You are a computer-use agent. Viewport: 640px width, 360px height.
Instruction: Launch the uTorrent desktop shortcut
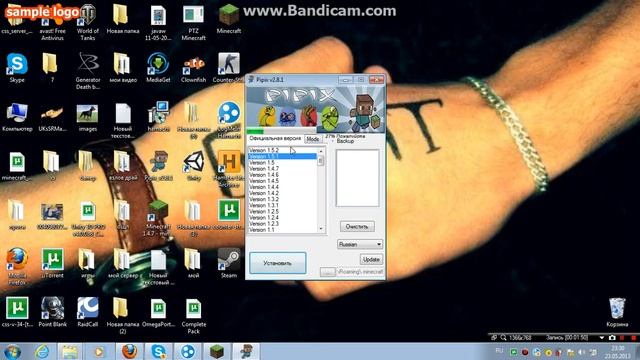pyautogui.click(x=52, y=264)
